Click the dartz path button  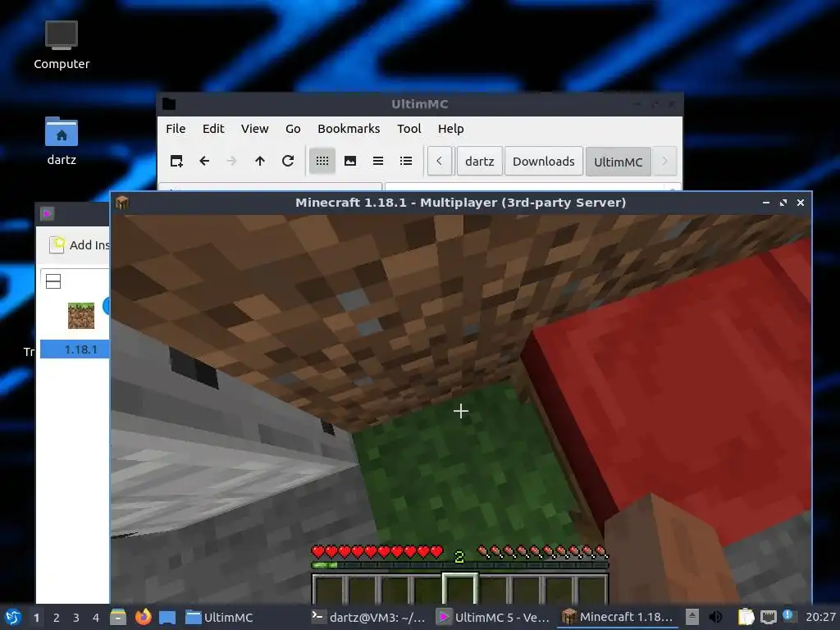click(x=479, y=162)
